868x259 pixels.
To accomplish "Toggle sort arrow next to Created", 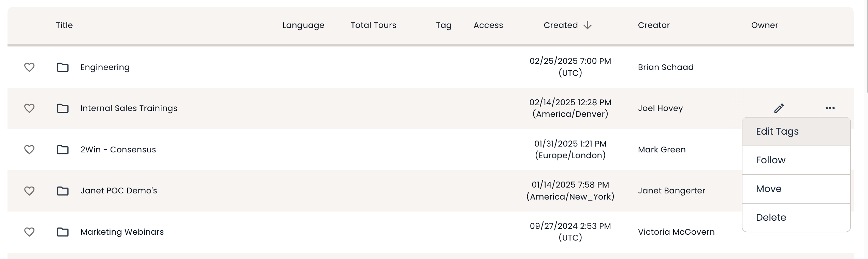I will (587, 26).
